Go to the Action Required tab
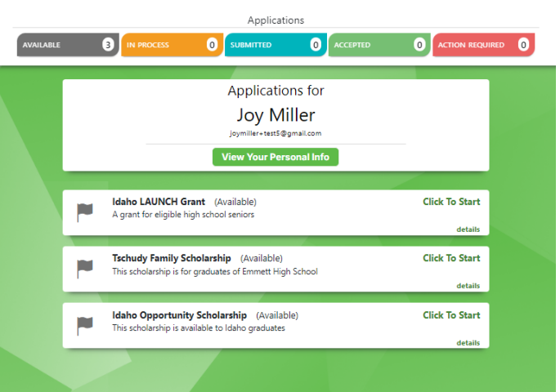The width and height of the screenshot is (560, 392). [x=482, y=45]
